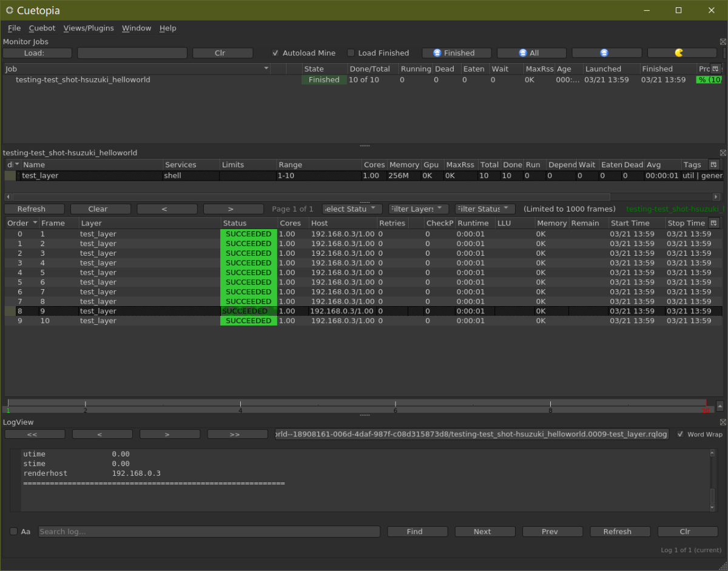Click the Monitor Jobs panel close icon
This screenshot has height=571, width=728.
pyautogui.click(x=723, y=42)
